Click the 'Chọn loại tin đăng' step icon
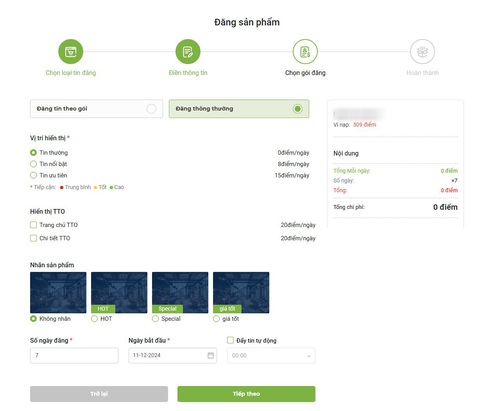This screenshot has width=480, height=411. pyautogui.click(x=71, y=51)
